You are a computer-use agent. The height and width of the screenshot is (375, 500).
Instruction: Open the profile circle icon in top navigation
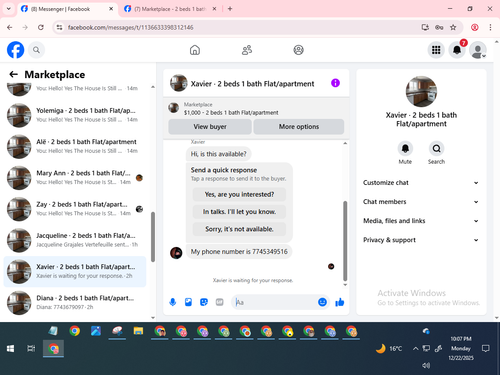pos(298,50)
